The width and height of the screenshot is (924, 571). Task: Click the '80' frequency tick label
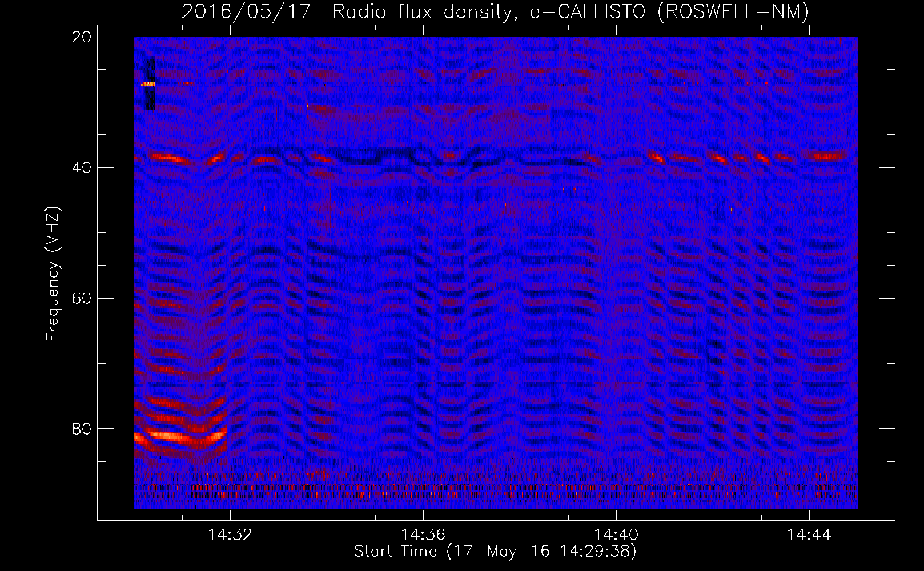82,429
